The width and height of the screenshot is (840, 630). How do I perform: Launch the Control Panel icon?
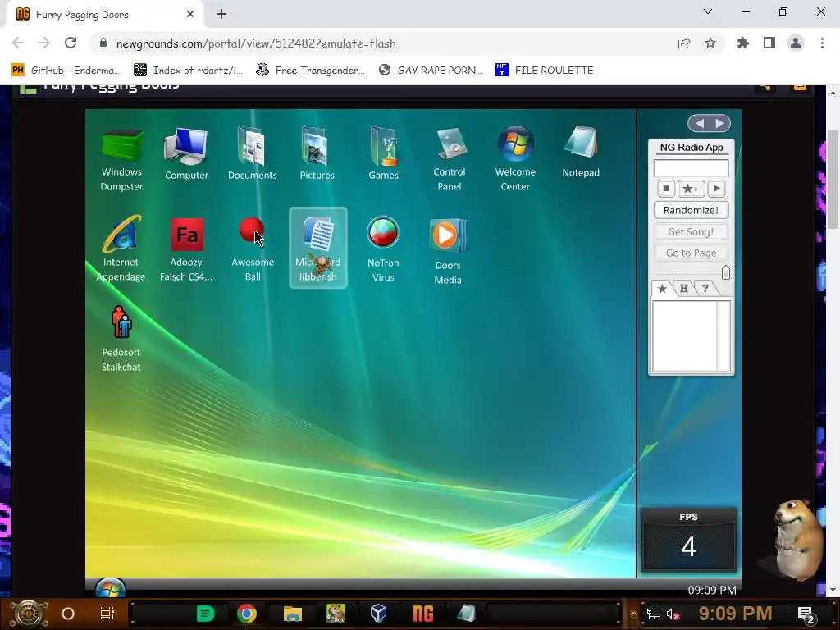pos(449,158)
